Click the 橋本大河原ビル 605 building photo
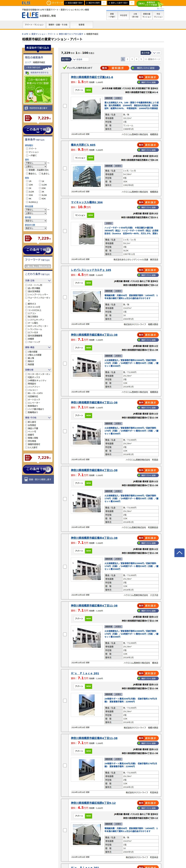The width and height of the screenshot is (186, 868). (x=87, y=176)
